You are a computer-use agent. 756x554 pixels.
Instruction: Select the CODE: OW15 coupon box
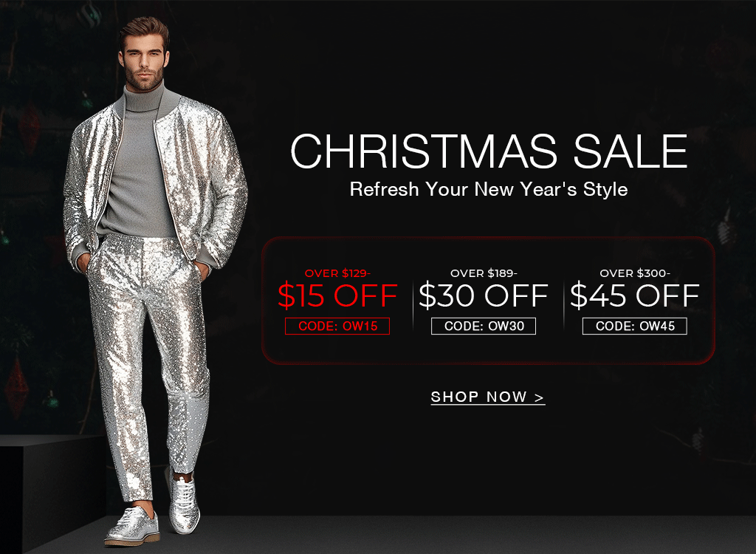point(337,326)
